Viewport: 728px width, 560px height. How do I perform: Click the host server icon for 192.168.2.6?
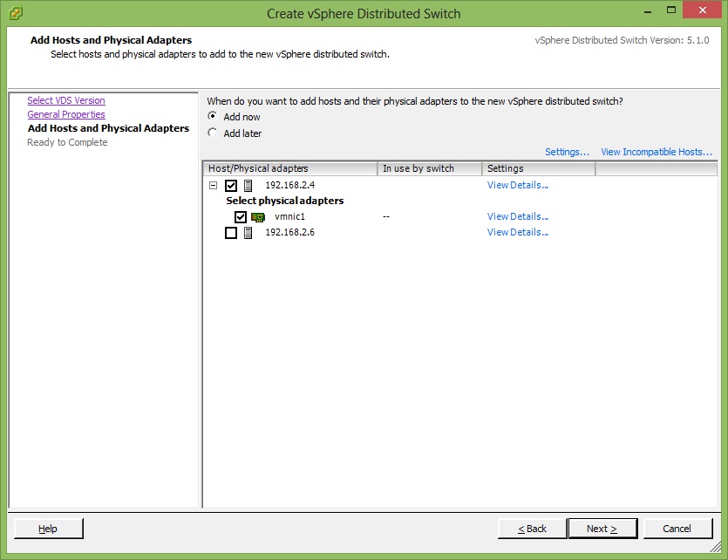pos(248,233)
